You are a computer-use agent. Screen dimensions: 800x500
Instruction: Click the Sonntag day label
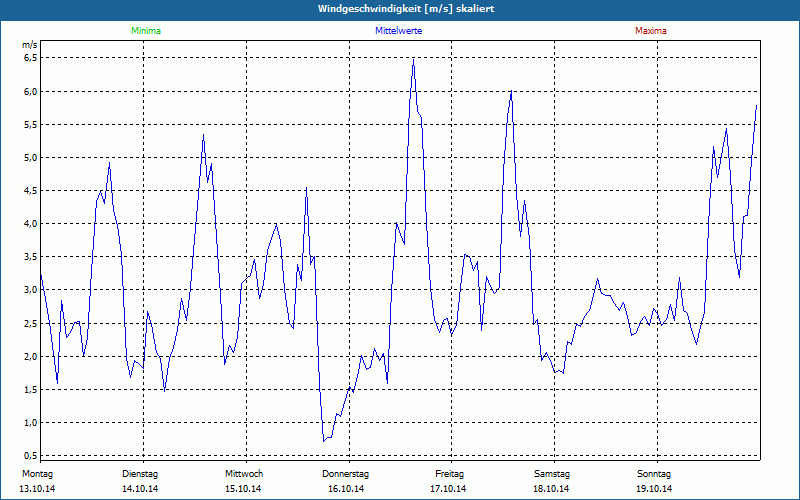coord(654,474)
